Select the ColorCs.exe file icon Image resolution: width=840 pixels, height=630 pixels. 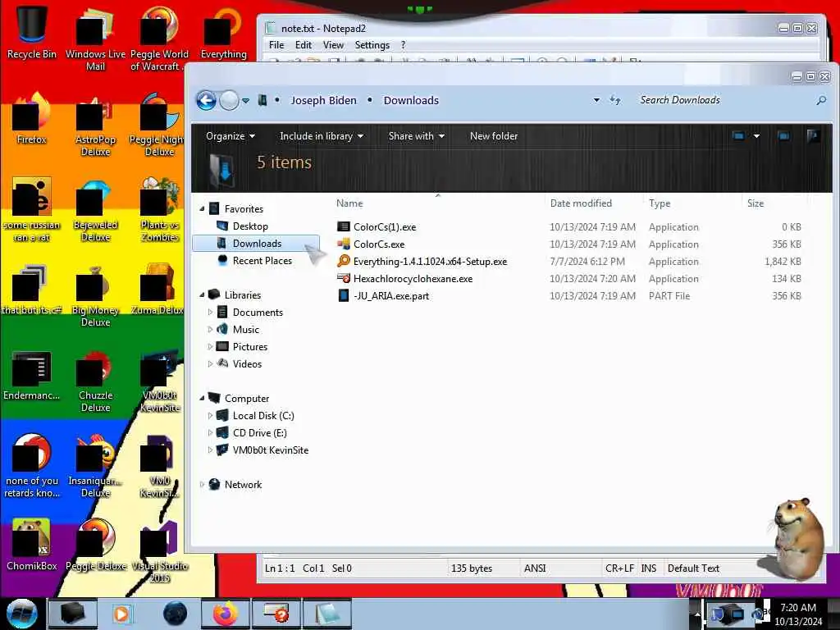point(344,244)
